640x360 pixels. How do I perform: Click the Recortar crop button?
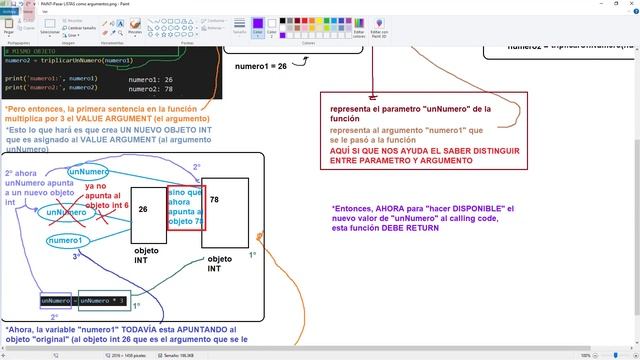pyautogui.click(x=73, y=20)
